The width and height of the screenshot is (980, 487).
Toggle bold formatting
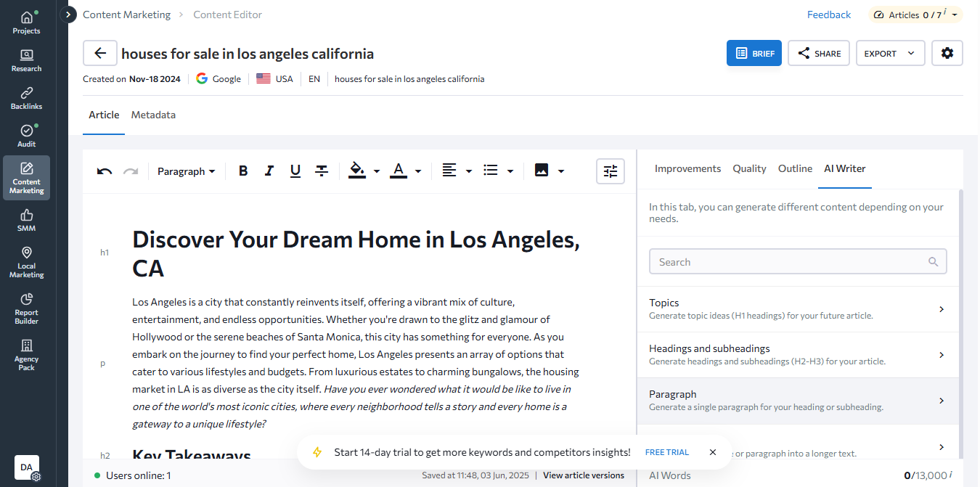coord(243,171)
